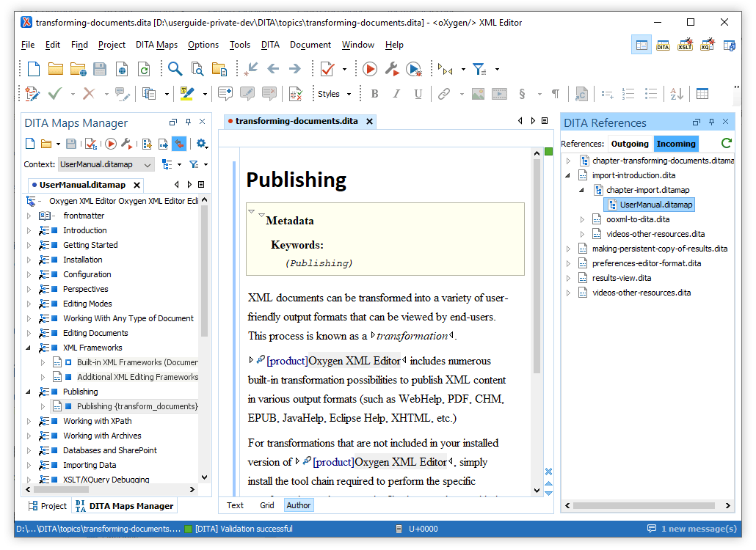Click the Underline U icon

pos(418,93)
